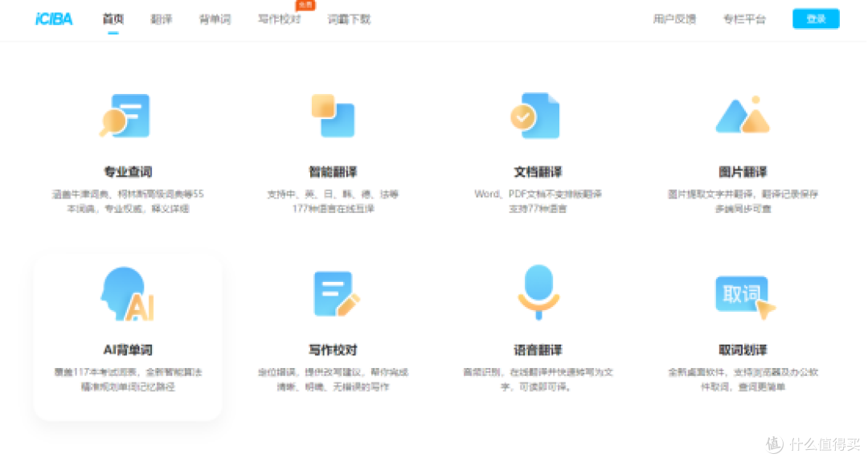Select the 写作校对 card title
Image resolution: width=868 pixels, height=462 pixels.
point(333,350)
